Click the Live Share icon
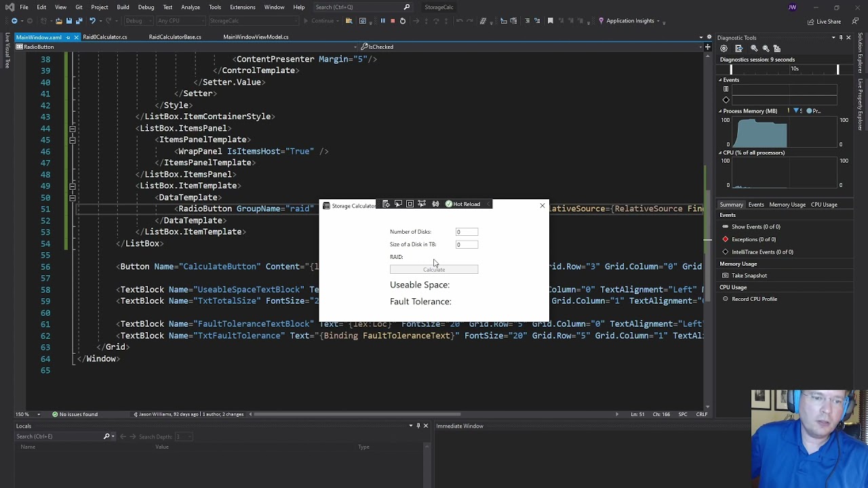This screenshot has width=868, height=488. pos(810,21)
